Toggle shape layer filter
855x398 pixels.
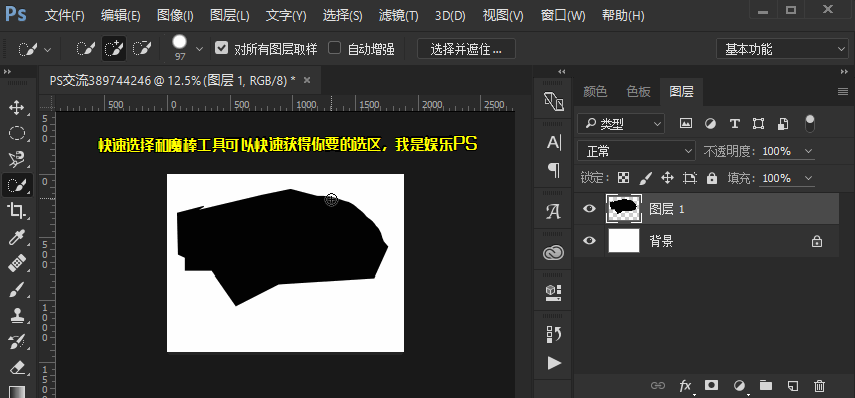758,123
